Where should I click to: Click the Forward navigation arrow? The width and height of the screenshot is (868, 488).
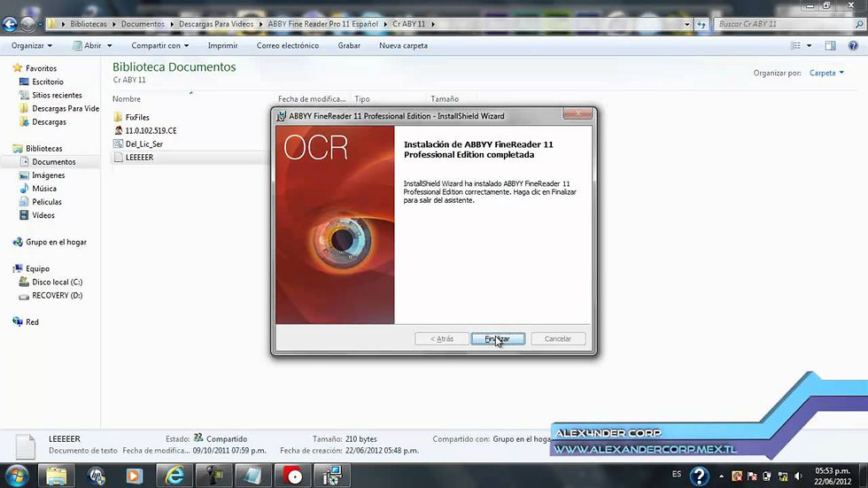point(27,24)
